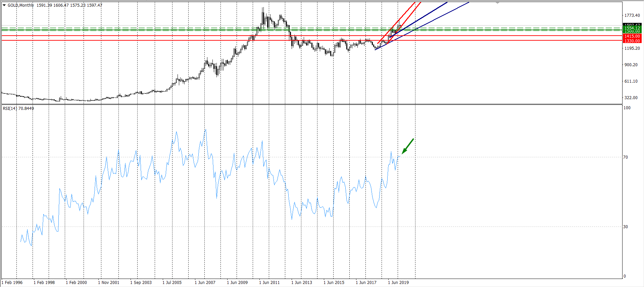
Task: Select the red 1330.00 price label
Action: [x=632, y=41]
